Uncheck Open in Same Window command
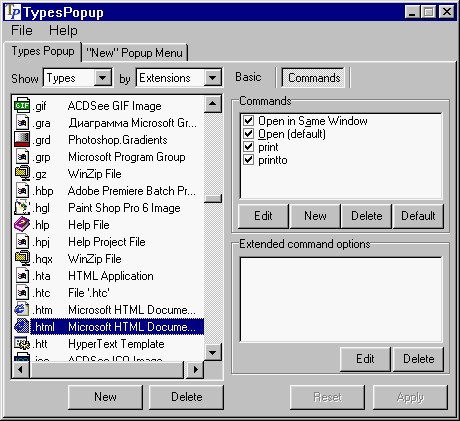 pos(248,120)
